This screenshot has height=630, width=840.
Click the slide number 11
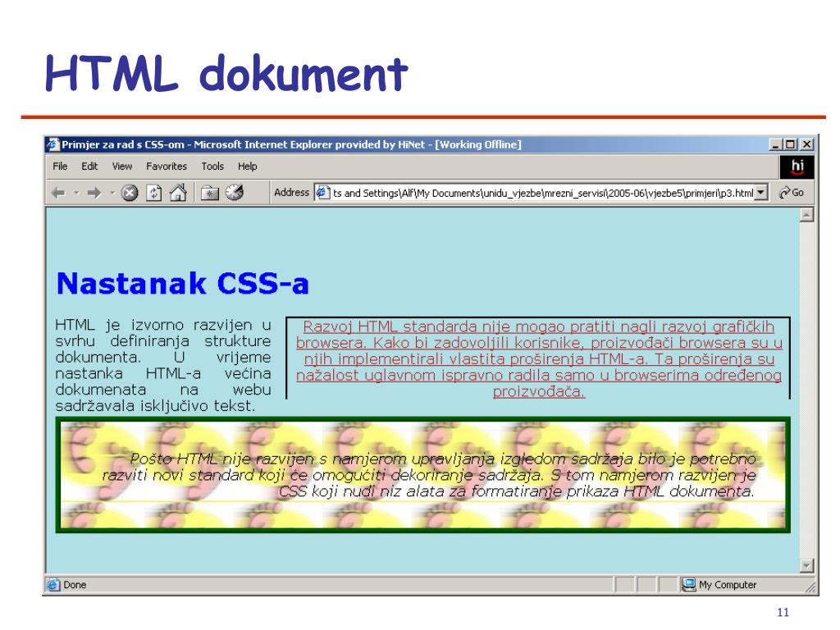[783, 612]
